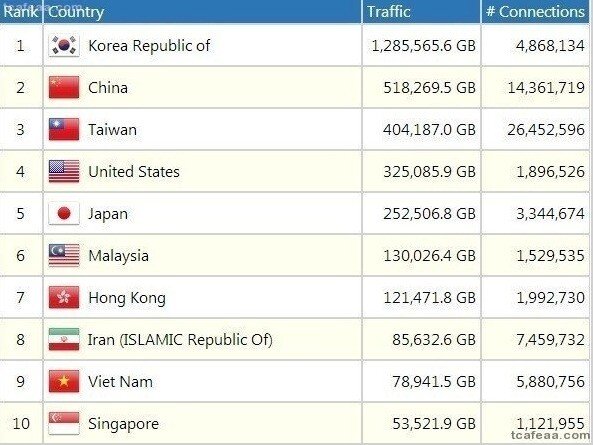Image resolution: width=593 pixels, height=445 pixels.
Task: Select rank number 10 cell
Action: tap(21, 423)
